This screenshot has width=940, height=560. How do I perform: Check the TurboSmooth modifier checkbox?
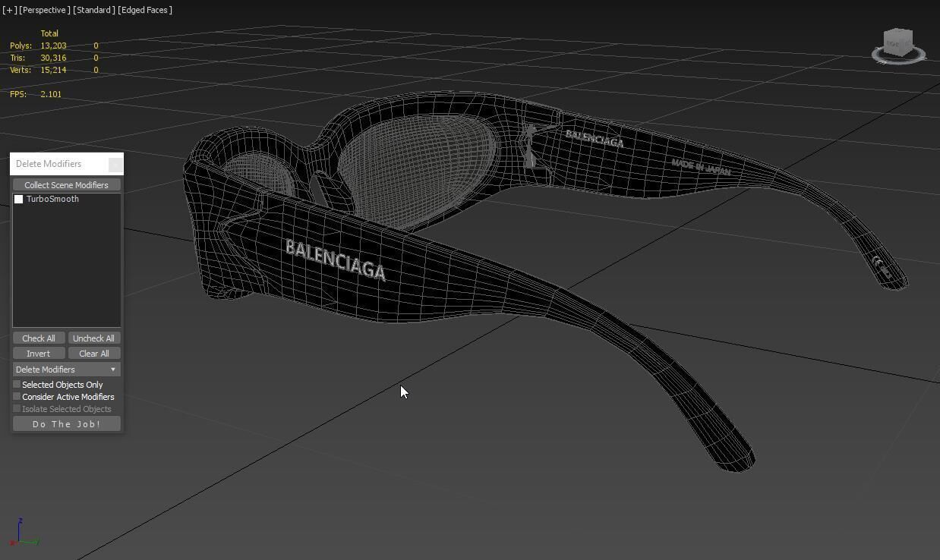(19, 199)
